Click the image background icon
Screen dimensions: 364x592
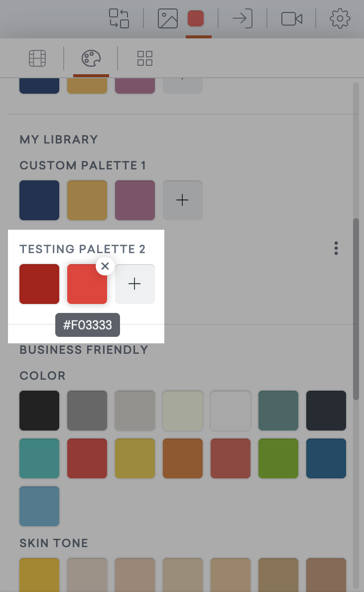(x=167, y=18)
